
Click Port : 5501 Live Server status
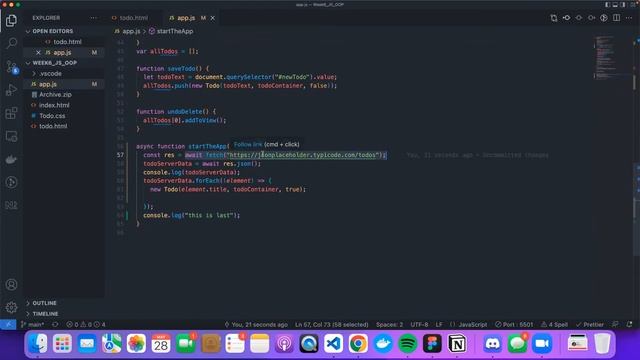pos(514,324)
